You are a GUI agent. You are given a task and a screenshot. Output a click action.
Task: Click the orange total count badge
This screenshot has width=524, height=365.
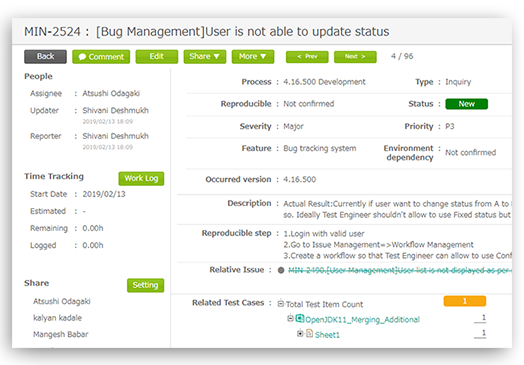coord(465,301)
